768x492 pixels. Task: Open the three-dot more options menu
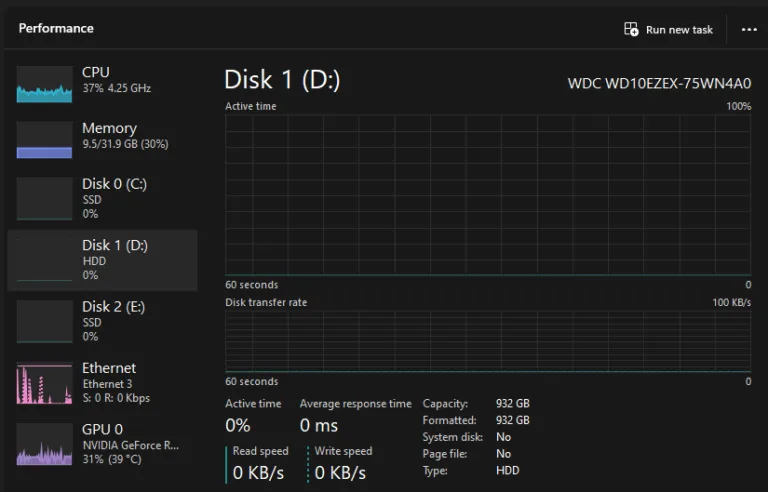749,30
